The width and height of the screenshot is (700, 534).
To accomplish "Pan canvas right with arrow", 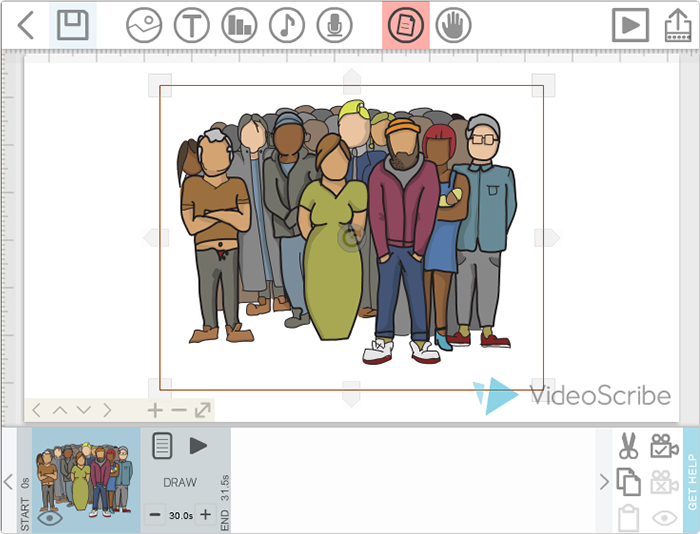I will pos(107,410).
